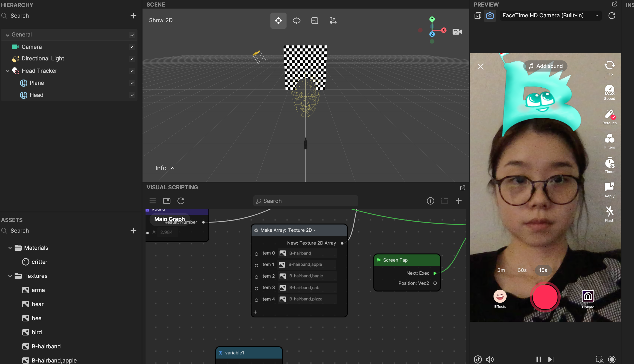634x364 pixels.
Task: Select the rotate tool in Scene toolbar
Action: pos(296,21)
